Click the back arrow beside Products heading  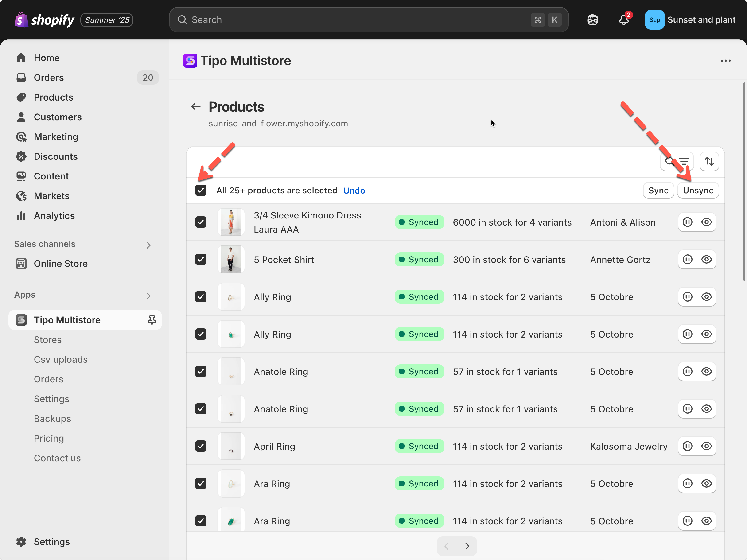click(196, 107)
